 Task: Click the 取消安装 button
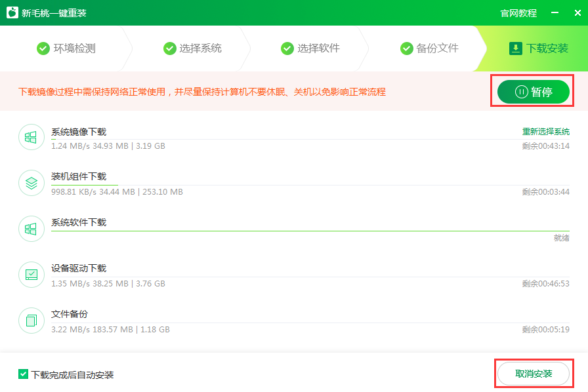tap(534, 374)
